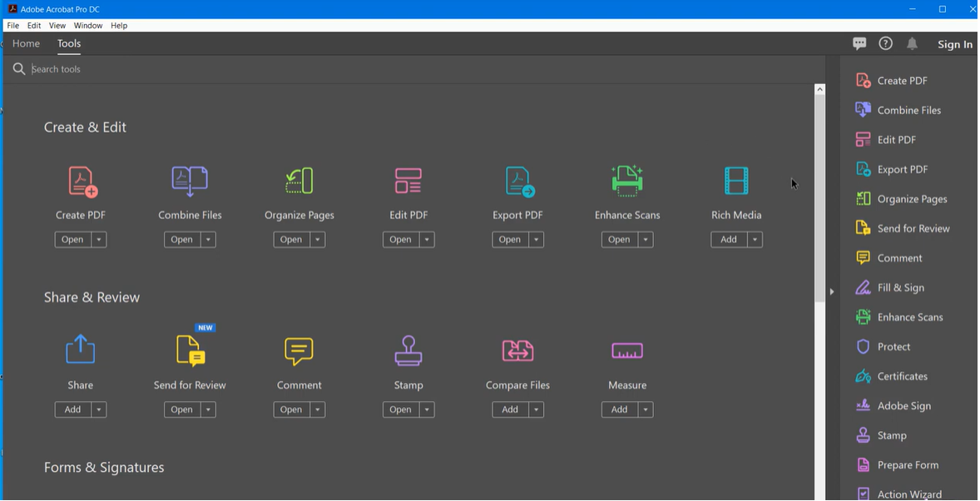The width and height of the screenshot is (980, 501).
Task: Click the Sign In link
Action: coord(955,44)
